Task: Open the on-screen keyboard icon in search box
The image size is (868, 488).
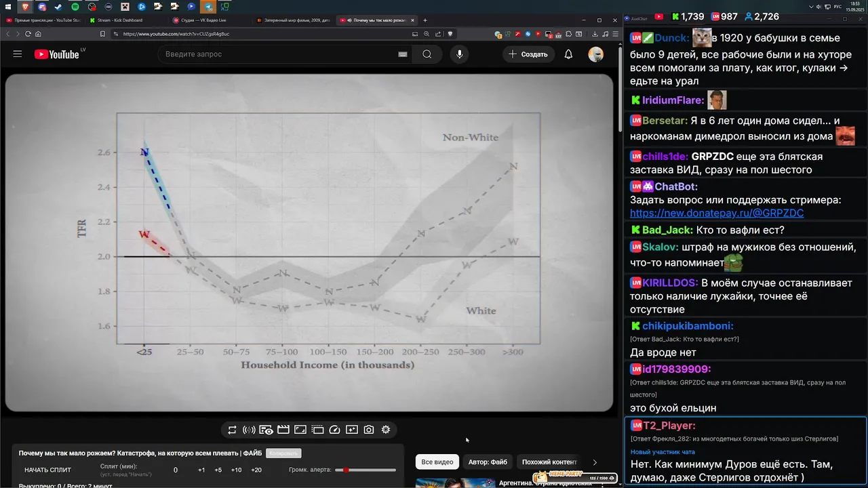Action: (x=402, y=54)
